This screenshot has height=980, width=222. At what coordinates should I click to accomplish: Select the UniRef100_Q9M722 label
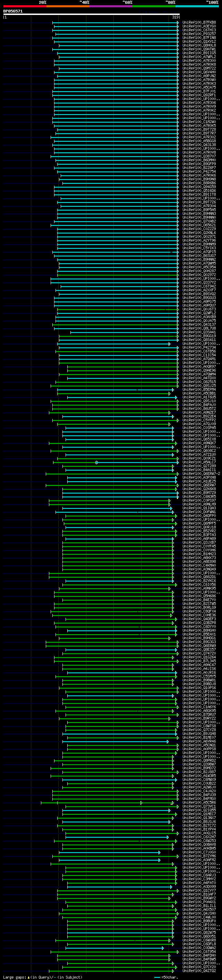point(199,68)
